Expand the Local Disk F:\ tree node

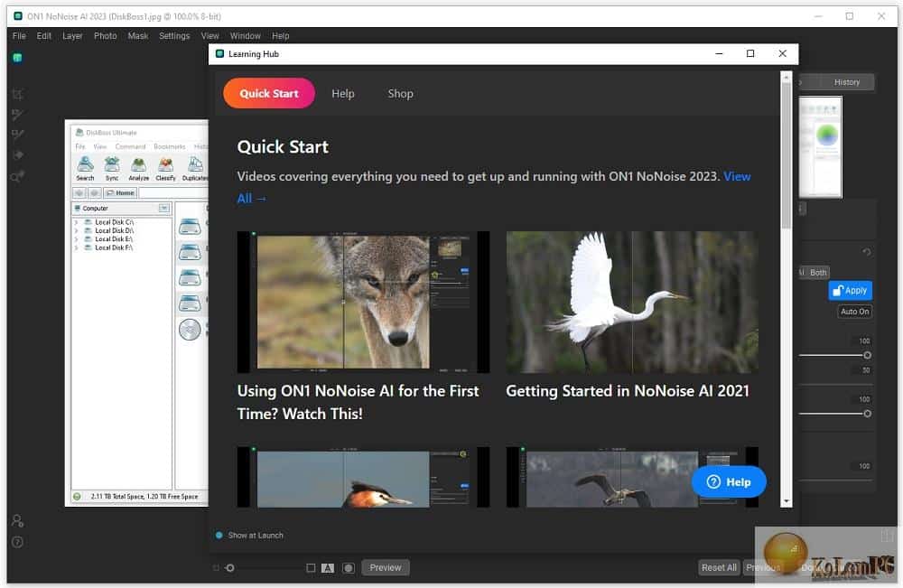pos(76,247)
